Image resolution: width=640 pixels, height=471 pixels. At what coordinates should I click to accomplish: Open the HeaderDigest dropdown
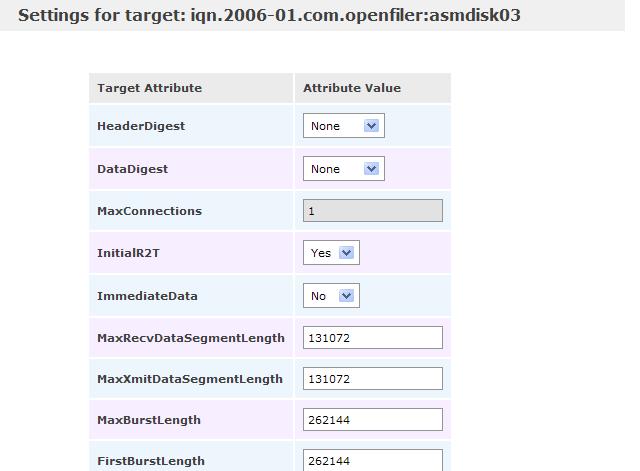coord(343,126)
